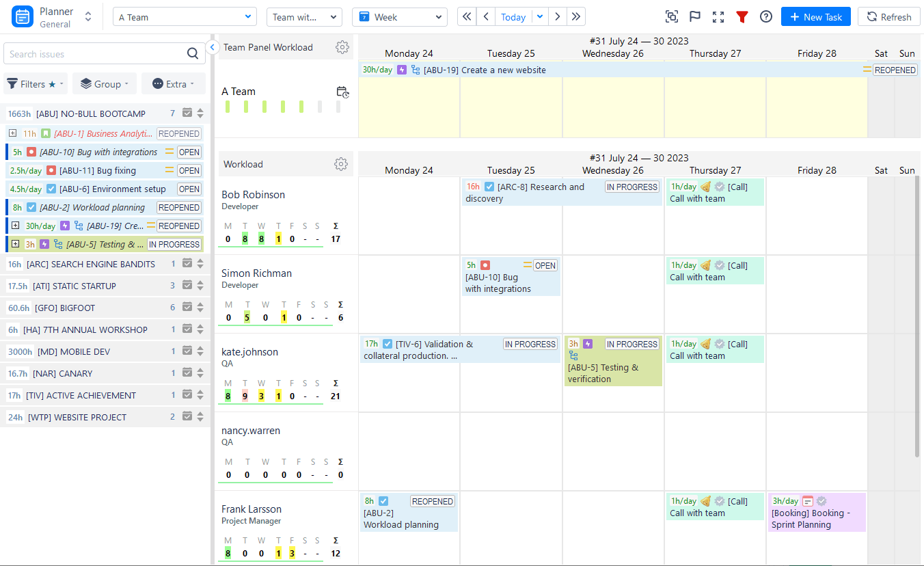Open Team Panel Workload settings gear
This screenshot has width=924, height=566.
click(x=342, y=47)
